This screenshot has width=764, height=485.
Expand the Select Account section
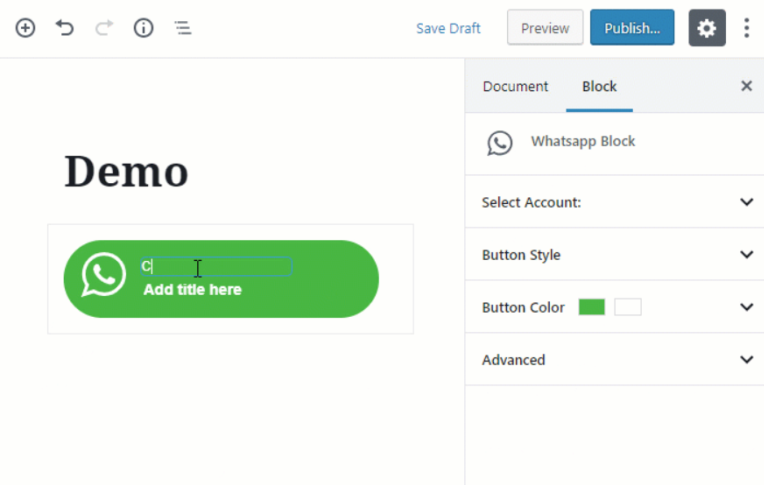point(746,202)
